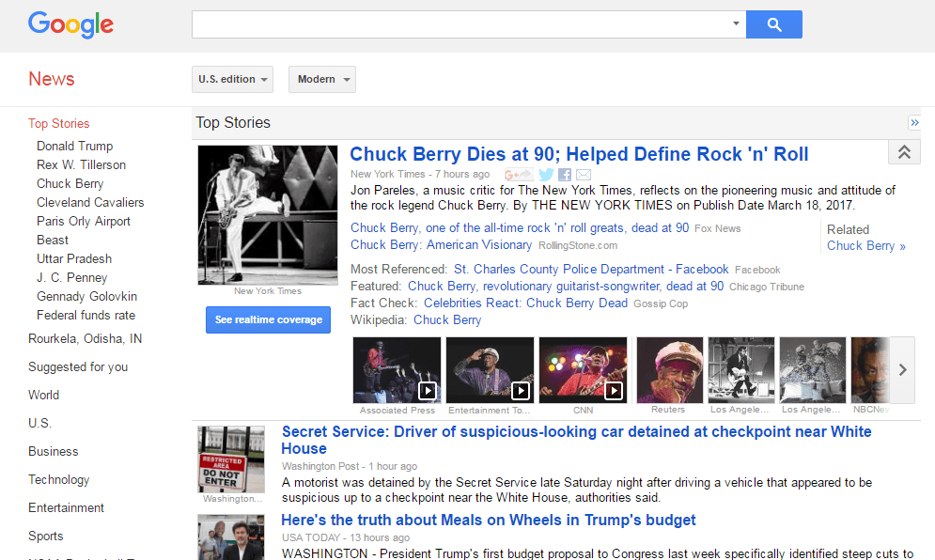935x560 pixels.
Task: Open the Modern layout dropdown
Action: 321,79
